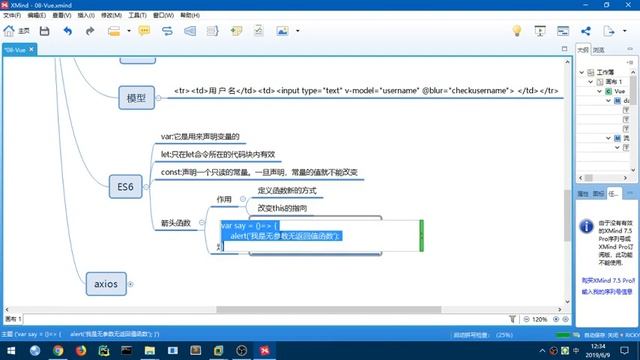
Task: Start presentation mode icon
Action: (x=540, y=31)
